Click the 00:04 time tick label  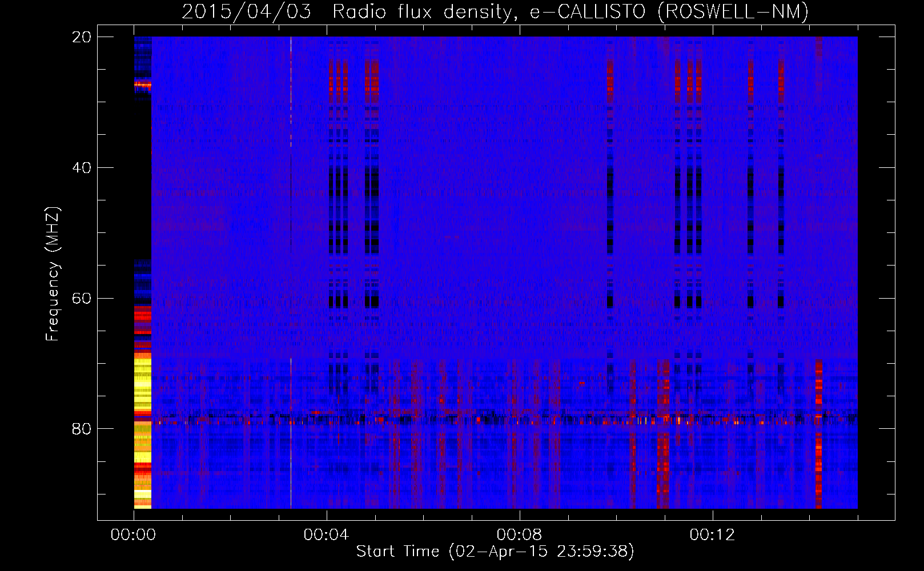[326, 534]
